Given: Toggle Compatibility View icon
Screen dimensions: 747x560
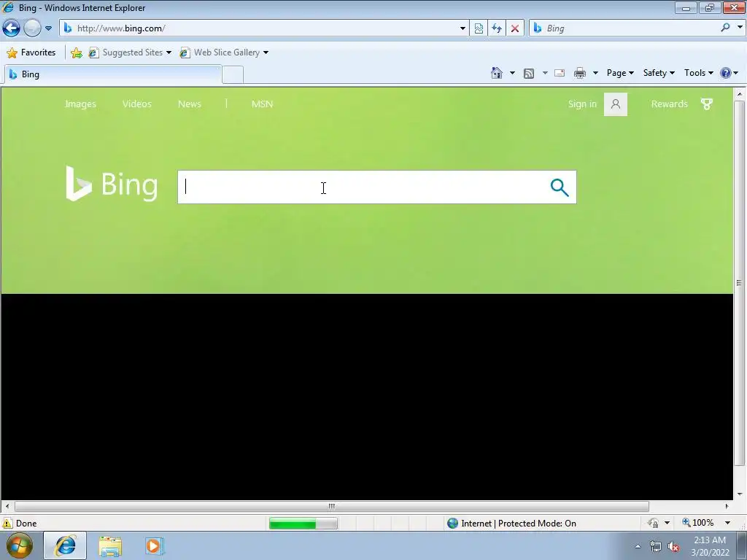Looking at the screenshot, I should (479, 28).
